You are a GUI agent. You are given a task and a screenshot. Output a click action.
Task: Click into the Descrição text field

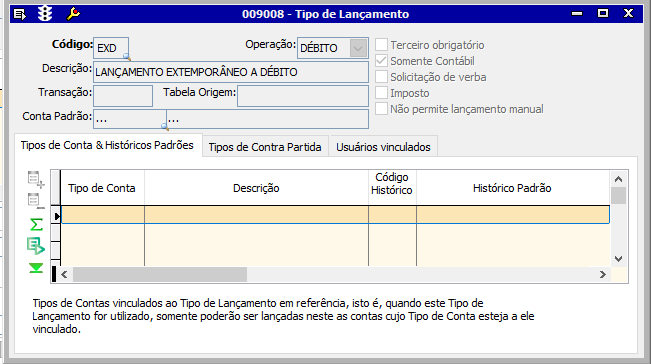[x=231, y=72]
